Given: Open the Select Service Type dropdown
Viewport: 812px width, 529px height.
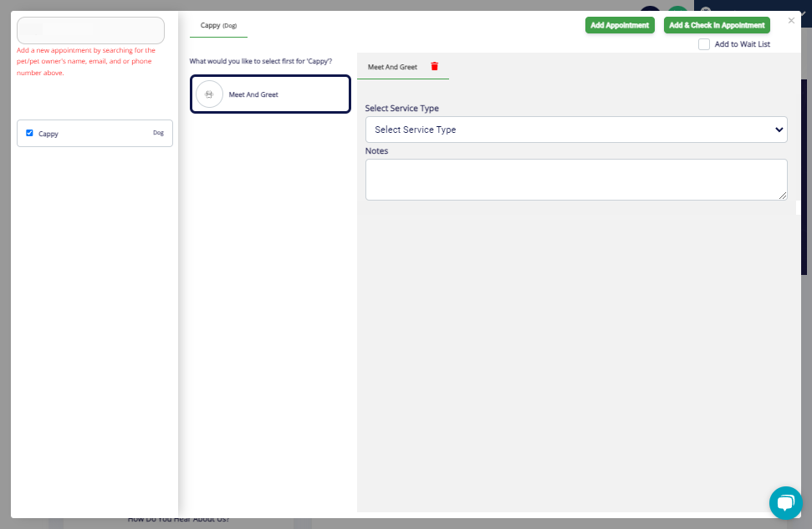Looking at the screenshot, I should [576, 130].
